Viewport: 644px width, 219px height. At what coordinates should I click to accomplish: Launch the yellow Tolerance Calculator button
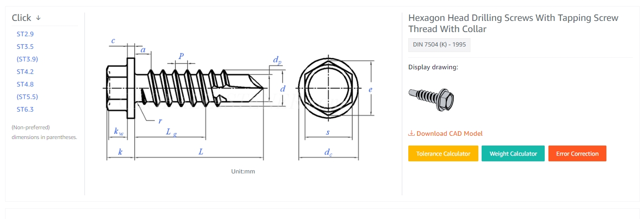(x=443, y=154)
